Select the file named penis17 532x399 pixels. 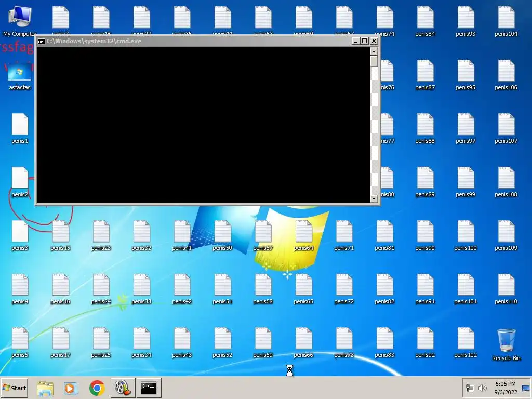(60, 343)
